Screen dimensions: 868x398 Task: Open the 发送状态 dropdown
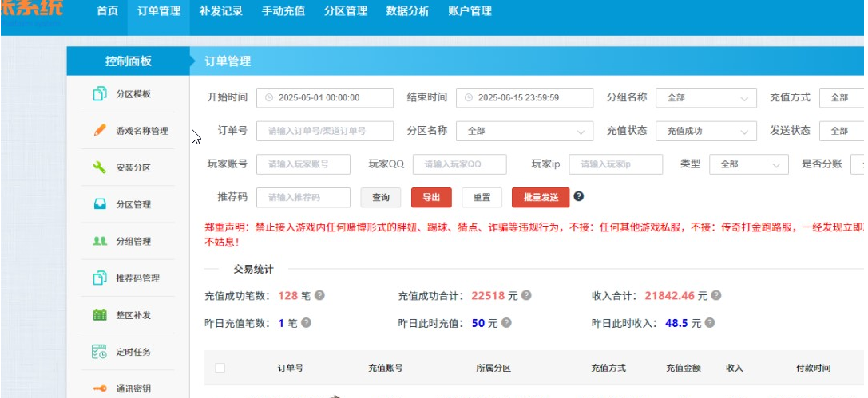842,131
